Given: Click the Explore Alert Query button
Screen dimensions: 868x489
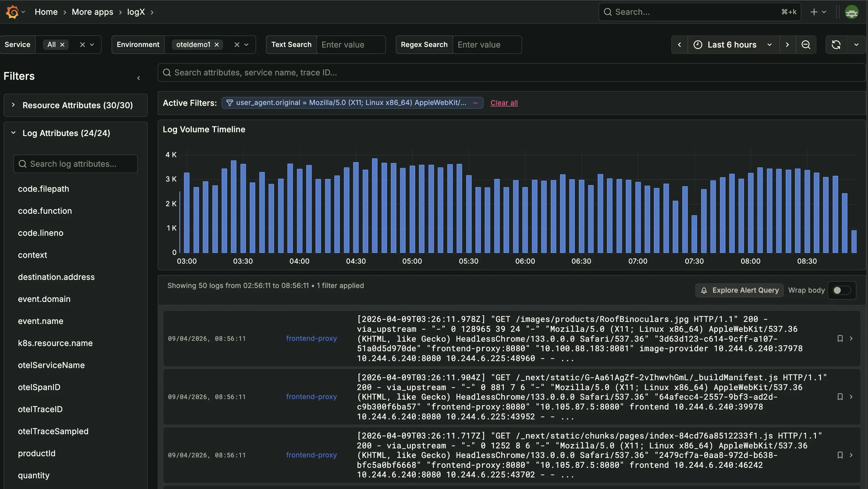Looking at the screenshot, I should click(x=740, y=290).
